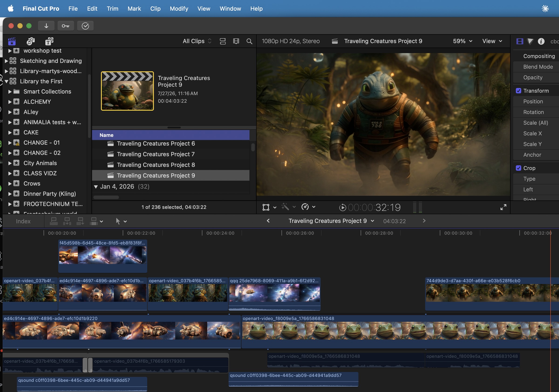Click the Append clip to storyline icon
This screenshot has width=559, height=392.
coord(80,221)
